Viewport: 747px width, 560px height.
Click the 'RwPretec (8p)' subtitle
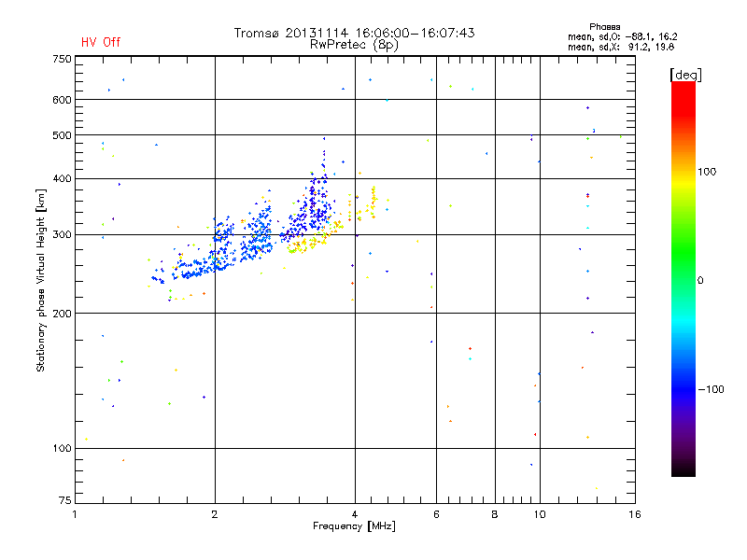tap(354, 45)
